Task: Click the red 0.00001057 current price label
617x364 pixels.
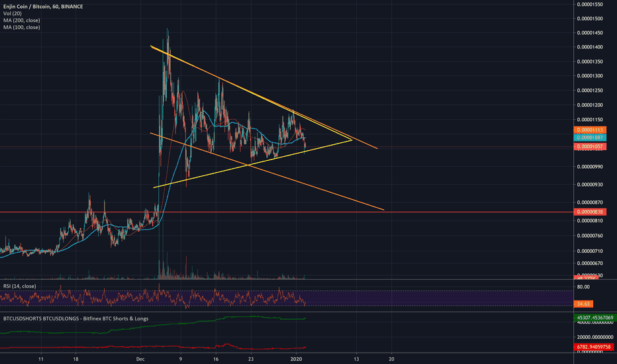Action: click(590, 146)
